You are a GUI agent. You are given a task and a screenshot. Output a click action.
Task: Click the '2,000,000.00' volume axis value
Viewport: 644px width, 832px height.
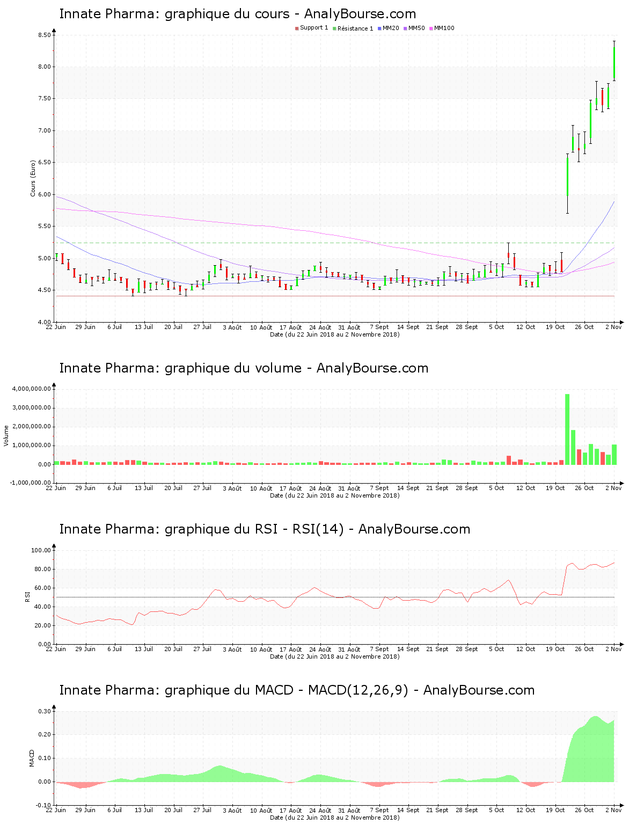coord(32,427)
